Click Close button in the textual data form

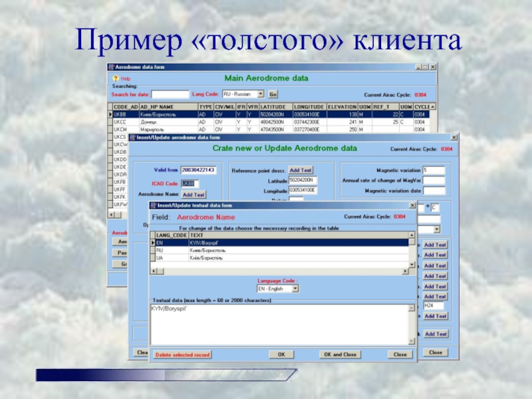(400, 354)
